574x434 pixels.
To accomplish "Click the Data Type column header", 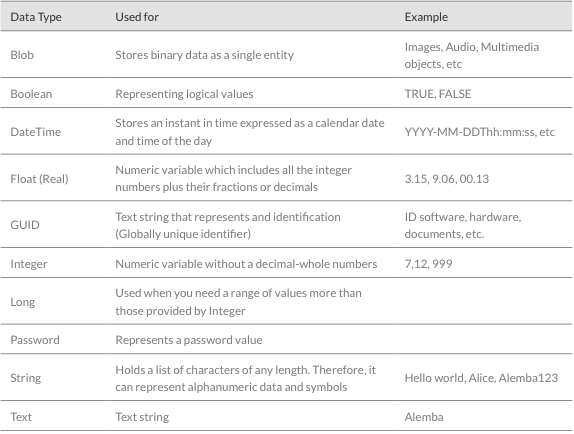I will pyautogui.click(x=36, y=17).
